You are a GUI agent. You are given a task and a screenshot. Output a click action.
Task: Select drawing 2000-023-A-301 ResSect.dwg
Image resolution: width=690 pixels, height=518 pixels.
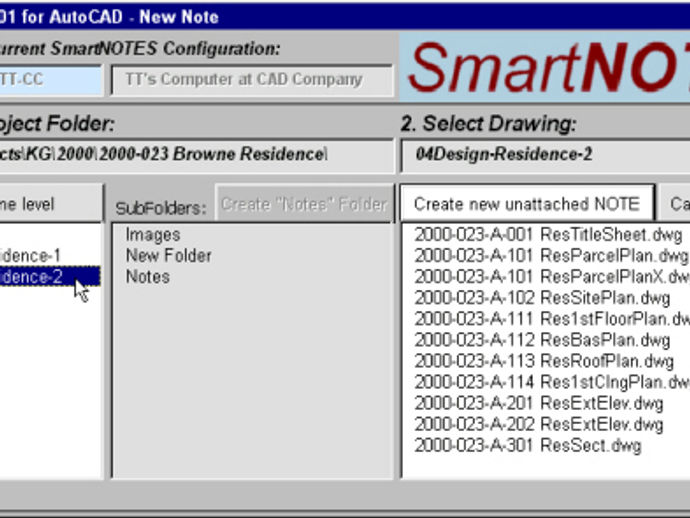click(528, 446)
